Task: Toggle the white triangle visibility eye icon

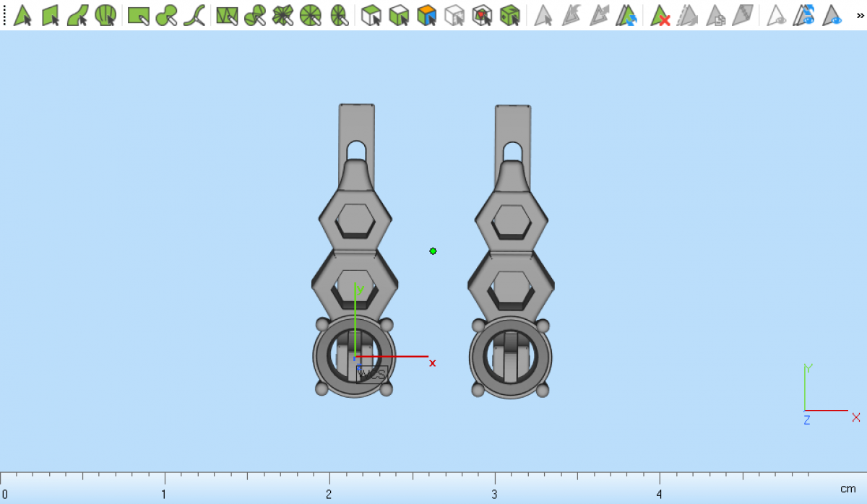Action: 777,15
